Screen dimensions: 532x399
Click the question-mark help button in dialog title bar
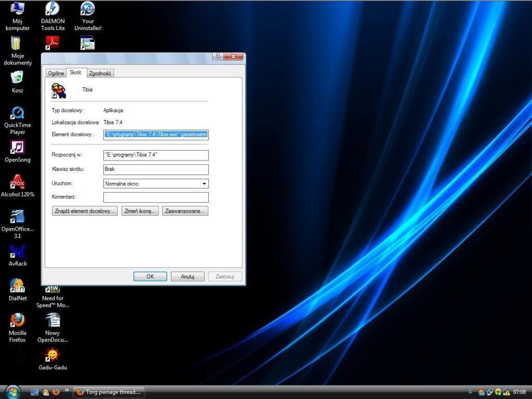(x=218, y=56)
